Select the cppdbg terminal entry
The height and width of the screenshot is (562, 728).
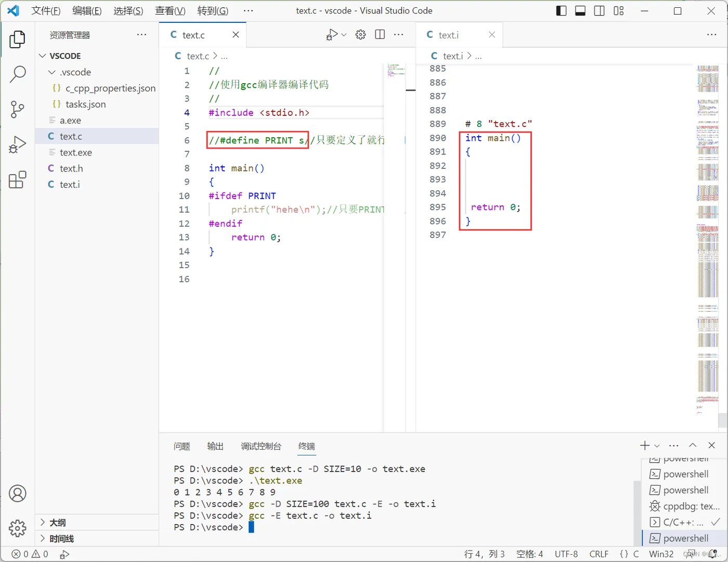pos(685,506)
